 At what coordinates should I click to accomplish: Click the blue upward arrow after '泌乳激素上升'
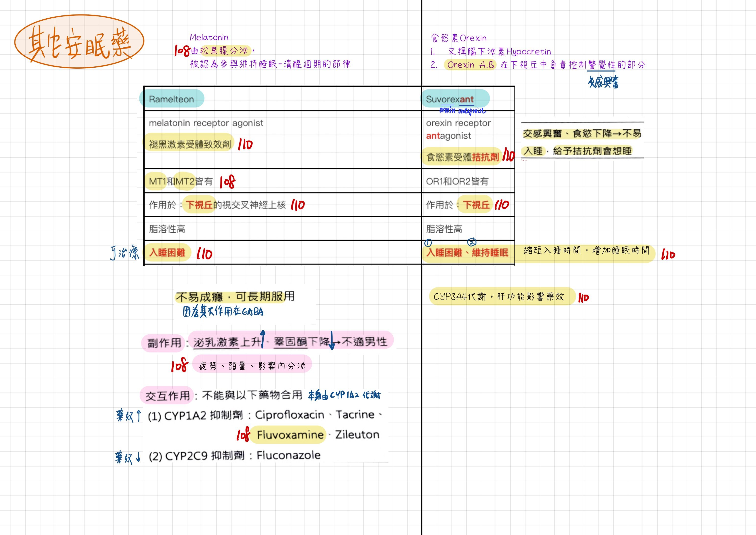point(263,339)
